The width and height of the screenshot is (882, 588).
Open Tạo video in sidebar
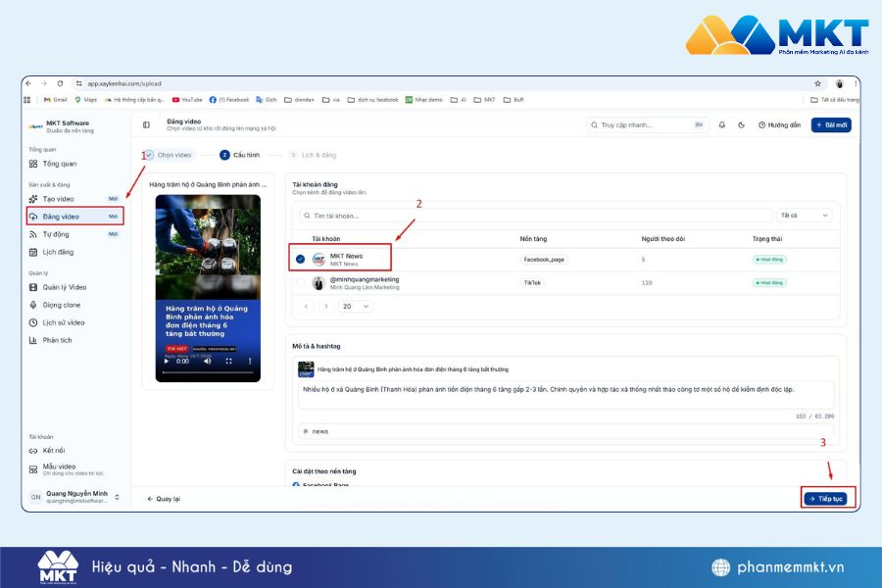pyautogui.click(x=73, y=199)
